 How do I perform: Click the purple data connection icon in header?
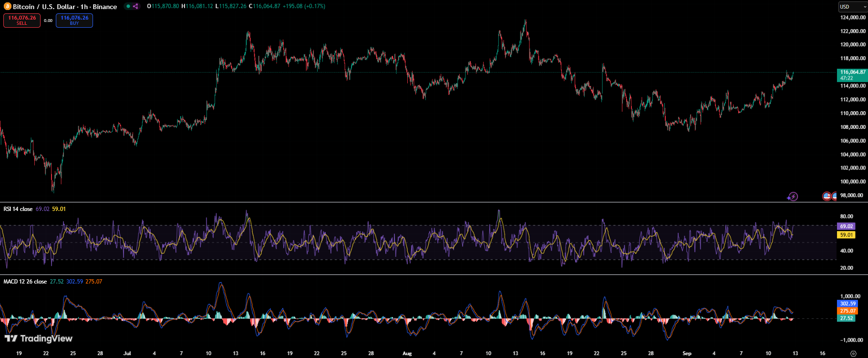coord(135,6)
